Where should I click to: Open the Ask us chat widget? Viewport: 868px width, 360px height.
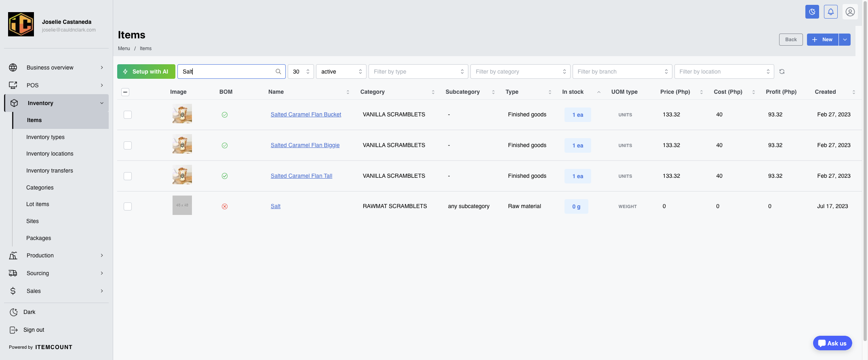(x=832, y=343)
